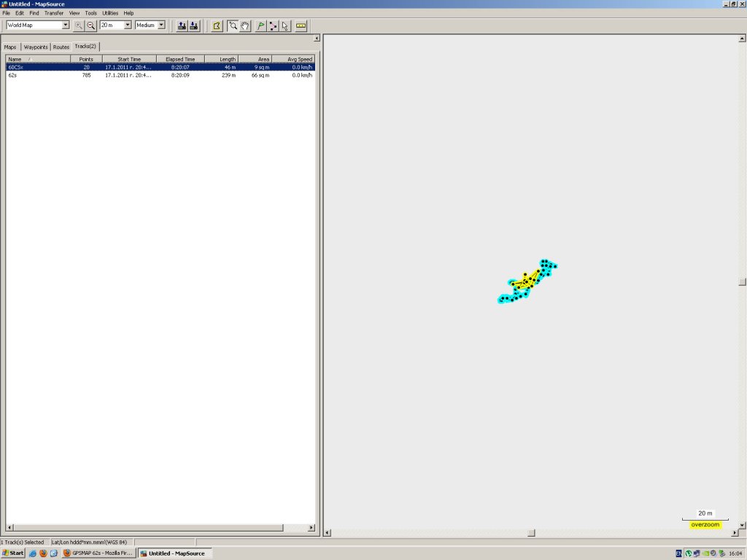The height and width of the screenshot is (560, 747).
Task: Select the Map tool icon
Action: (x=217, y=26)
